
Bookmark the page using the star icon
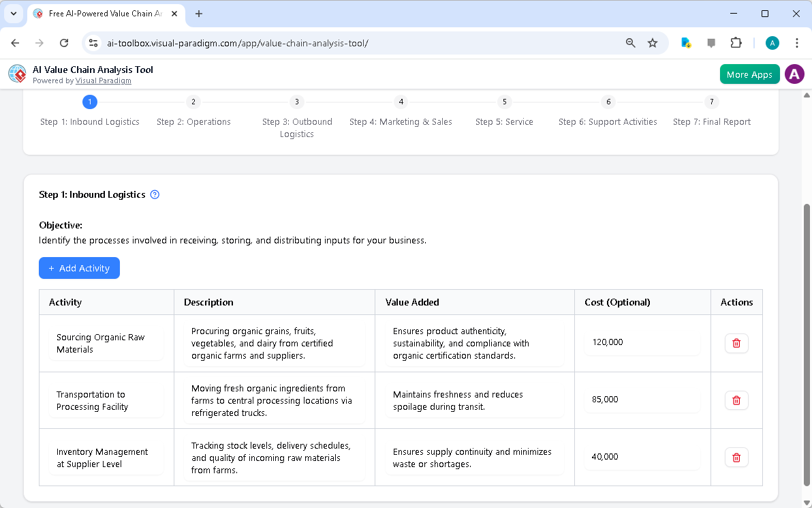click(653, 42)
